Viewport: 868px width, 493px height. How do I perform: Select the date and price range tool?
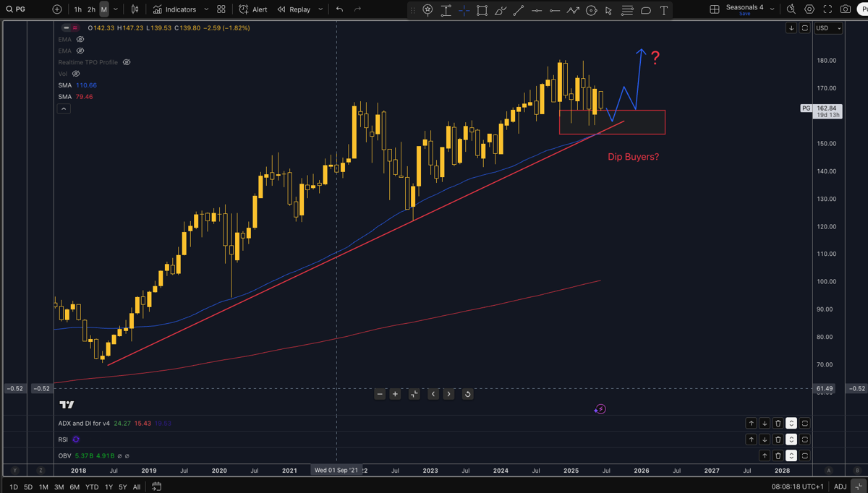click(446, 10)
